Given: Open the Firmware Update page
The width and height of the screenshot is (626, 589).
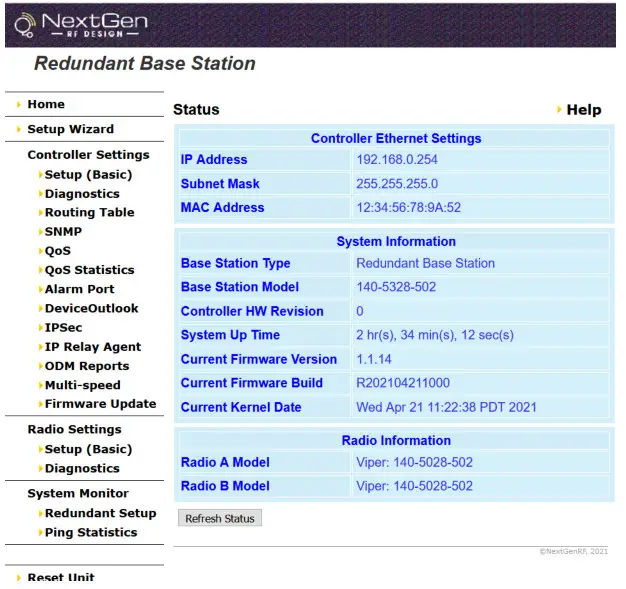Looking at the screenshot, I should (x=100, y=404).
